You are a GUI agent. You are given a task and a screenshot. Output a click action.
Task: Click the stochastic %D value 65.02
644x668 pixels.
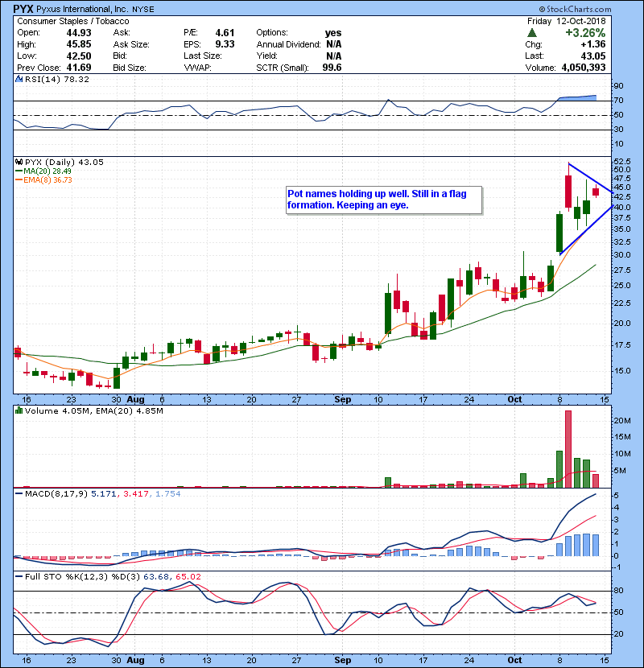(188, 576)
